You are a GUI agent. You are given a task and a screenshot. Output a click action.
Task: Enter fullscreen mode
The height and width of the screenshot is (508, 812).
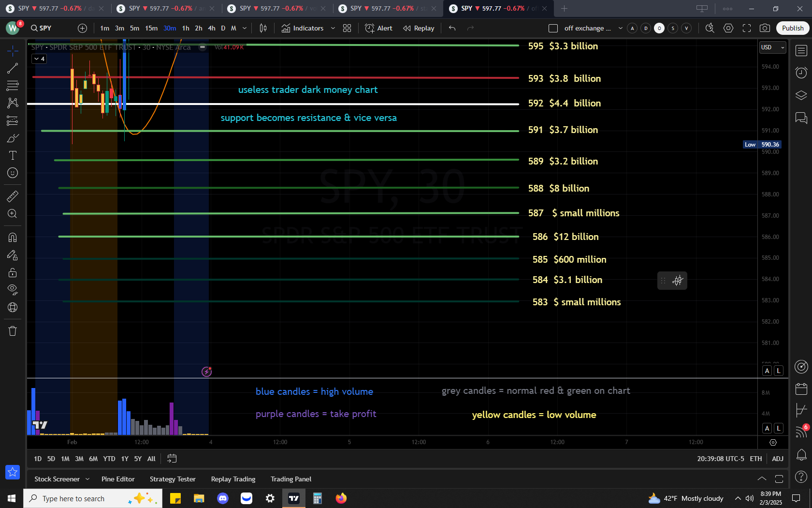747,28
